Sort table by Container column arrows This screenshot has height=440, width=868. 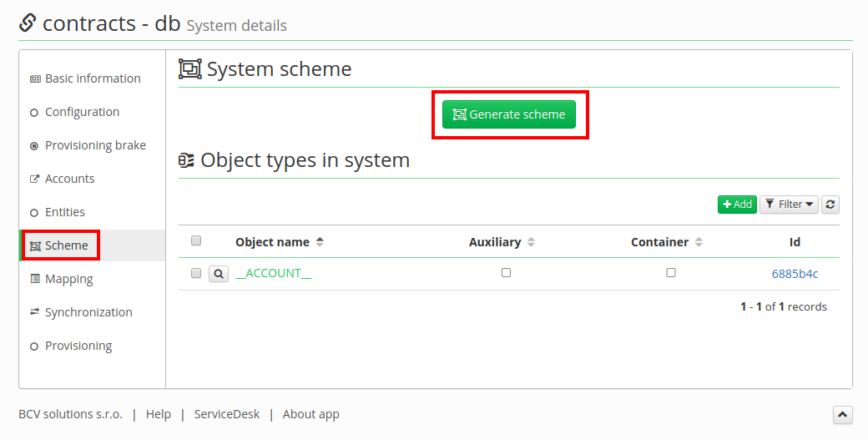point(699,242)
